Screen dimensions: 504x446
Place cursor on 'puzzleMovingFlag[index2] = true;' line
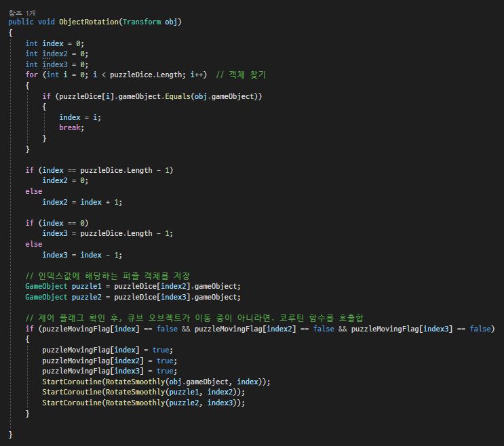click(x=110, y=361)
